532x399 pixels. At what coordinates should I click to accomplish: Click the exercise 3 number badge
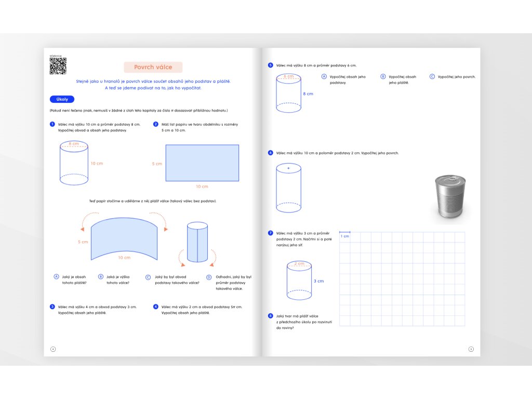click(x=52, y=307)
